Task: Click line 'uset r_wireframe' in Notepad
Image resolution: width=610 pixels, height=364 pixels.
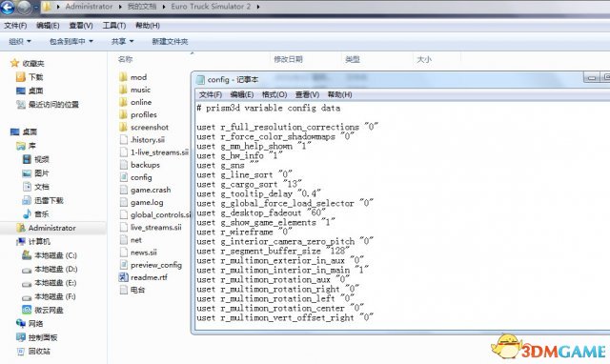Action: tap(245, 232)
